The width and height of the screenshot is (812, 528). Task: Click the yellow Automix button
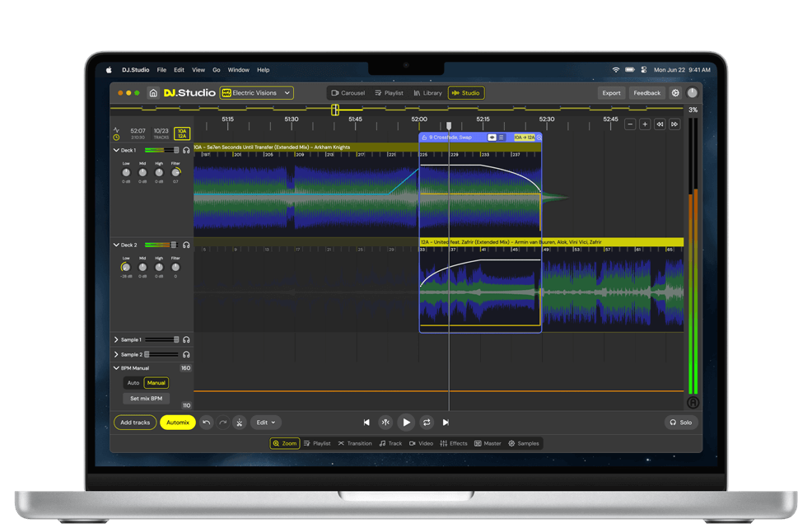click(177, 423)
